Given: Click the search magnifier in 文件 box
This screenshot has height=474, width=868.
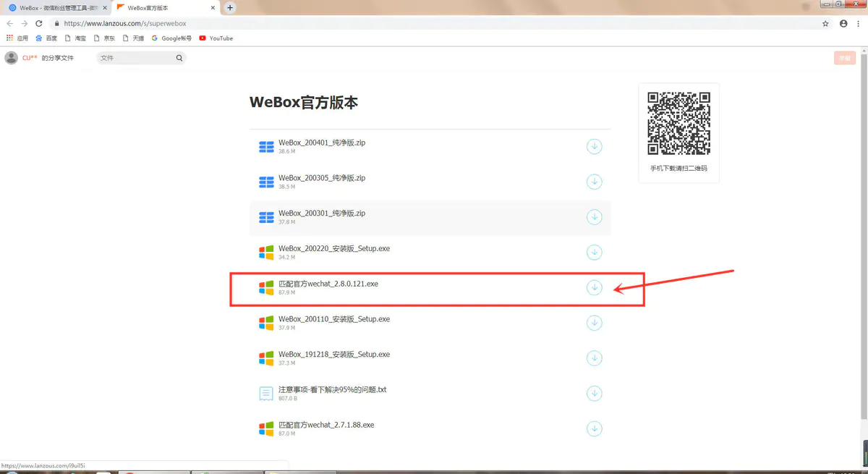Looking at the screenshot, I should tap(179, 58).
